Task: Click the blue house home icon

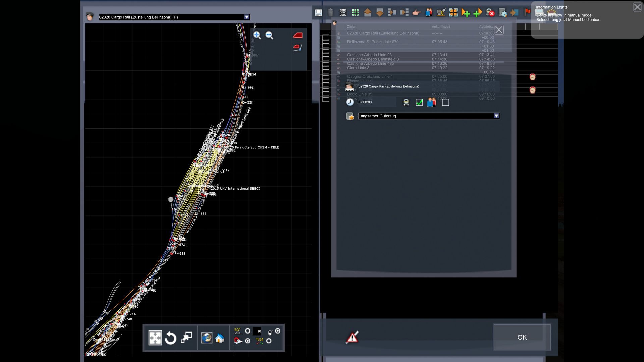Action: coord(220,338)
